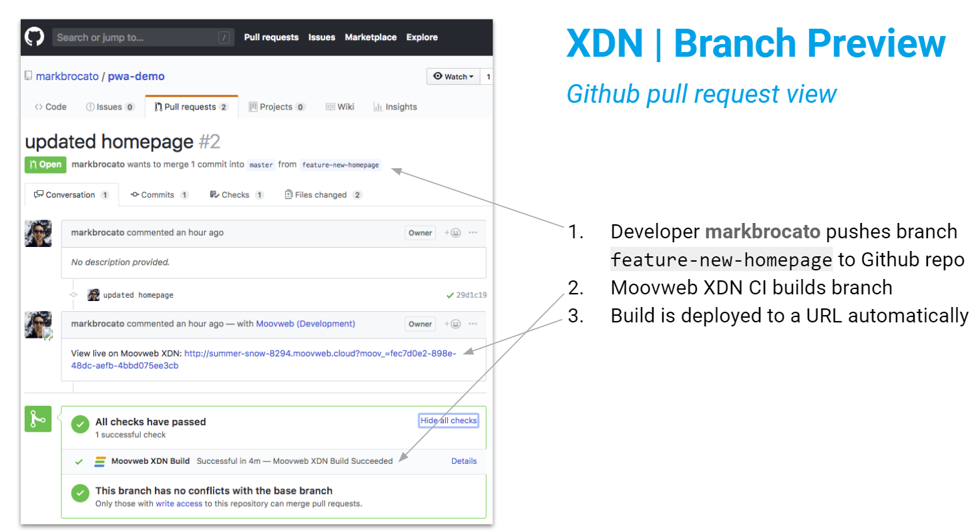Screen dimensions: 980x532
Task: Expand the Watch dropdown button
Action: [453, 77]
